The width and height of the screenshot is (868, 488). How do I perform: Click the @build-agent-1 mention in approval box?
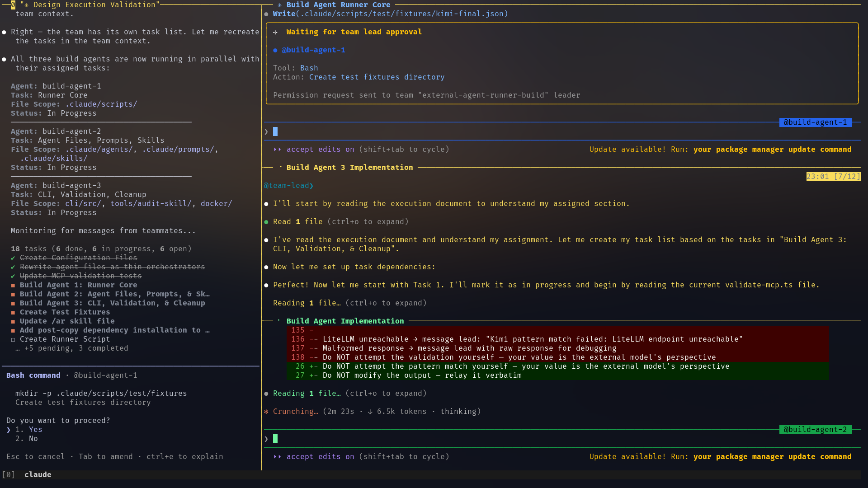click(313, 50)
